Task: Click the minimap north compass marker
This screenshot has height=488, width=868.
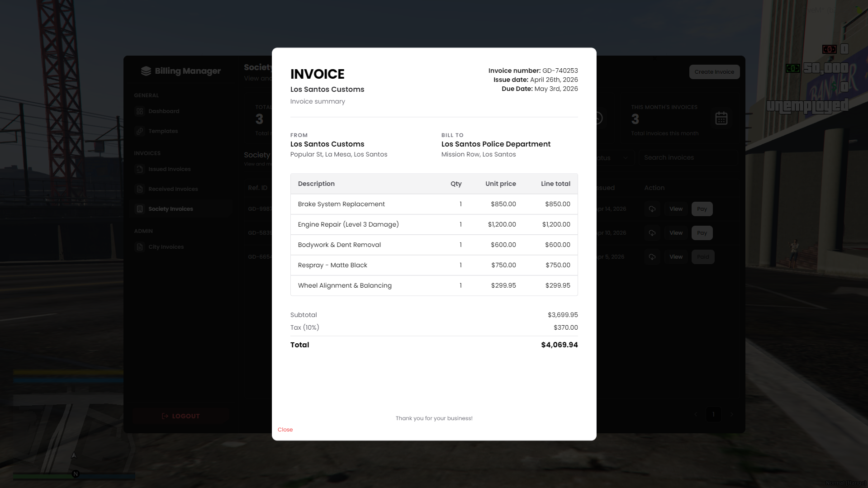Action: click(x=76, y=474)
